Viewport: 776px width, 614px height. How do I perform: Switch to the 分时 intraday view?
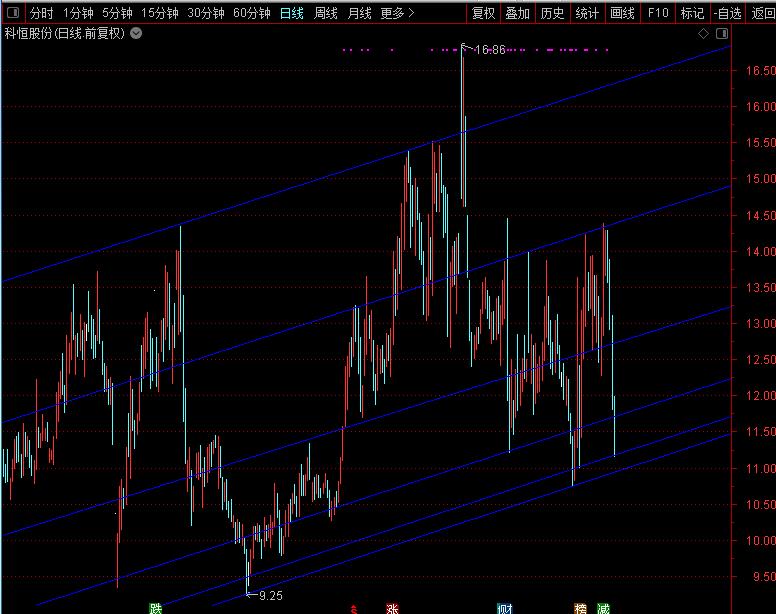41,13
